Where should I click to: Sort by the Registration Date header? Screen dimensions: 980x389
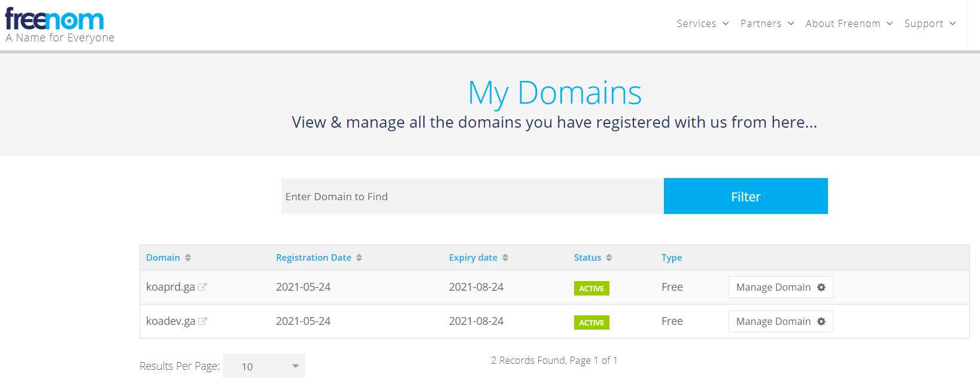tap(314, 258)
